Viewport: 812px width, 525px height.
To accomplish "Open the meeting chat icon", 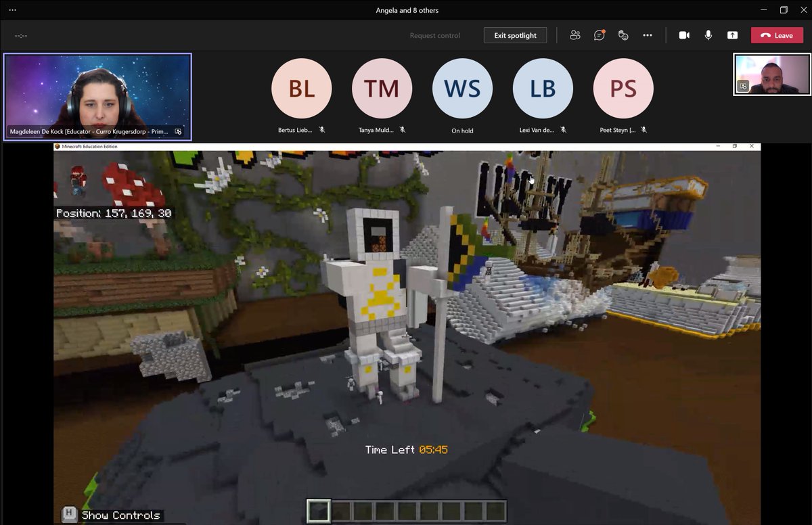I will (x=600, y=35).
